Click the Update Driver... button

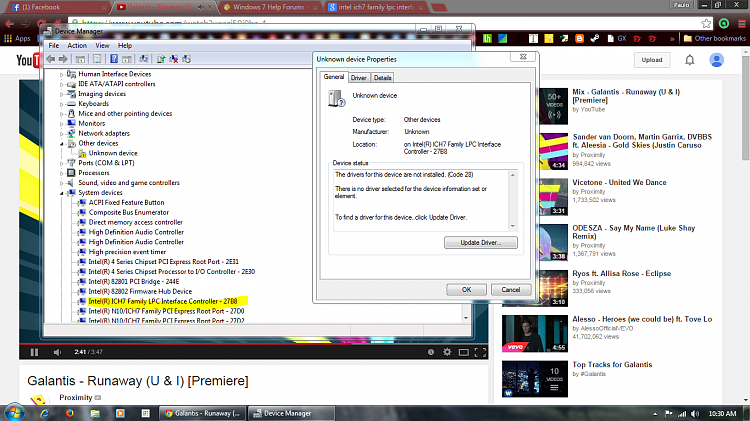pyautogui.click(x=481, y=243)
